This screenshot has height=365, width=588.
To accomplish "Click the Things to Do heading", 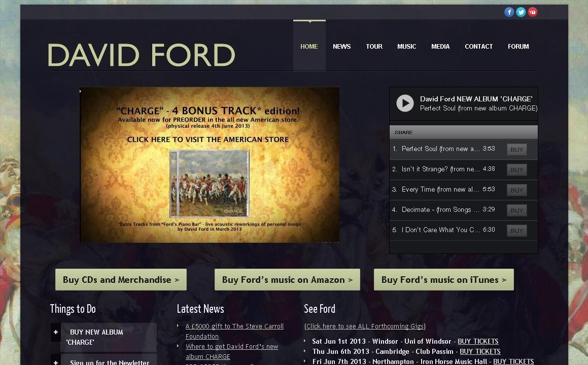I will pyautogui.click(x=73, y=309).
